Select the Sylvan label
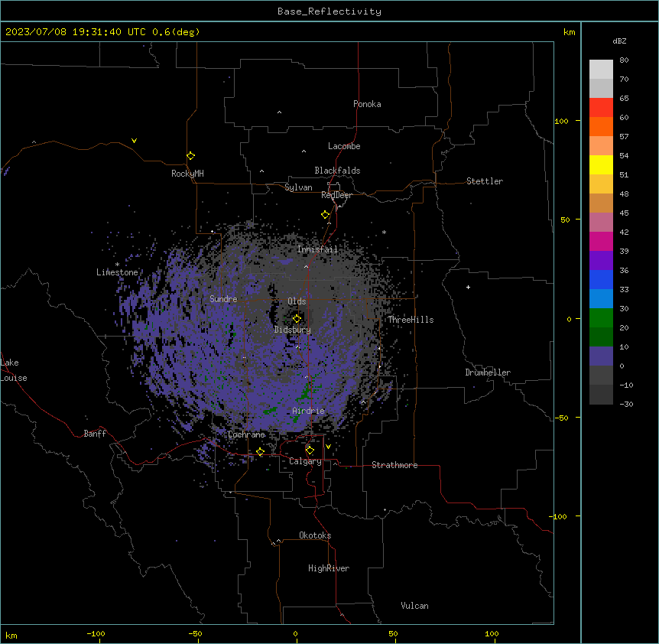 tap(298, 187)
